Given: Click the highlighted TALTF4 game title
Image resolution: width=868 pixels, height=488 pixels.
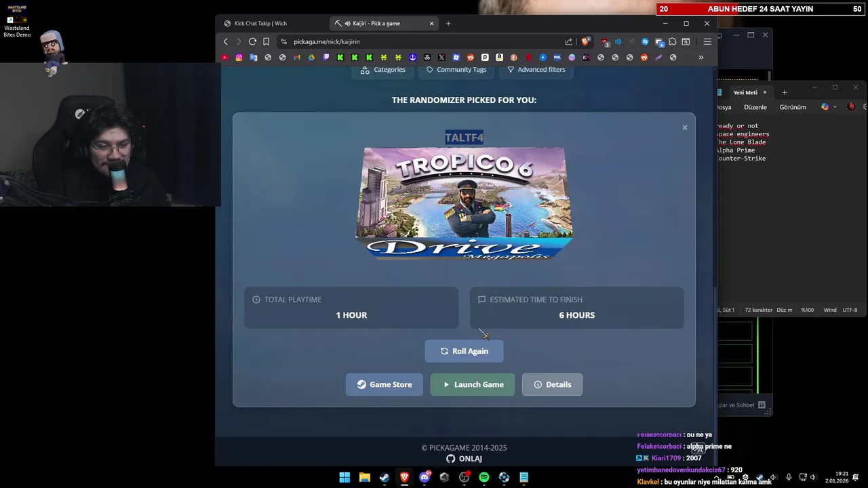Looking at the screenshot, I should point(464,138).
